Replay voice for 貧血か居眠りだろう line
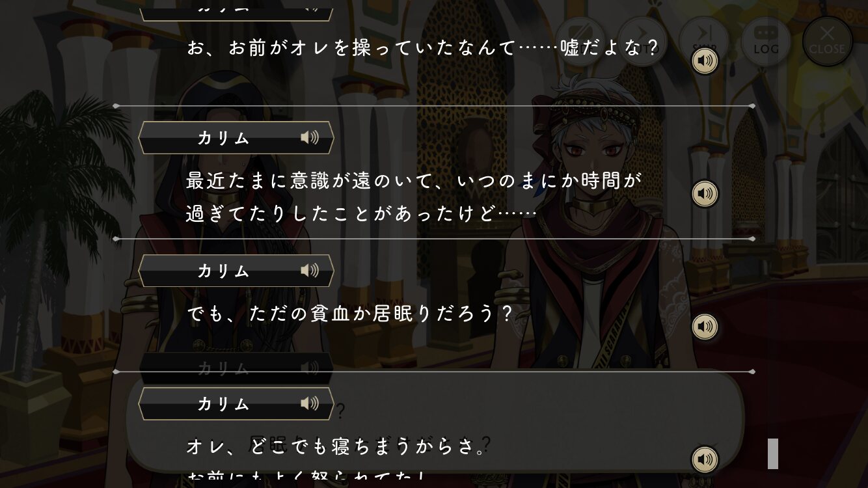Viewport: 868px width, 488px height. (x=704, y=327)
